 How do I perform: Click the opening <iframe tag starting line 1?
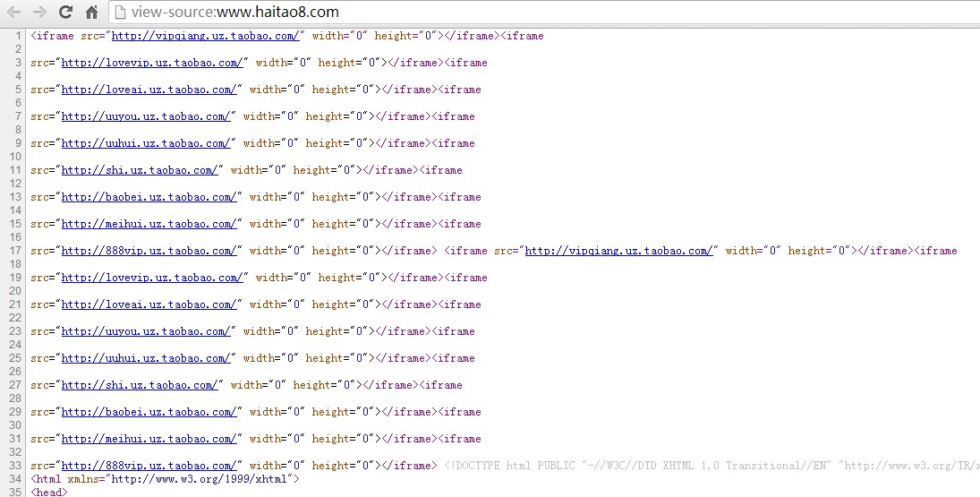click(53, 36)
